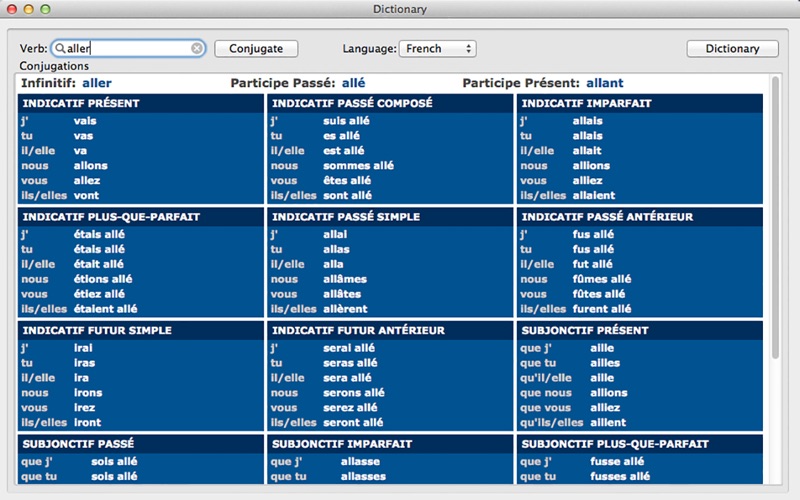Click the Conjugate button

(256, 48)
